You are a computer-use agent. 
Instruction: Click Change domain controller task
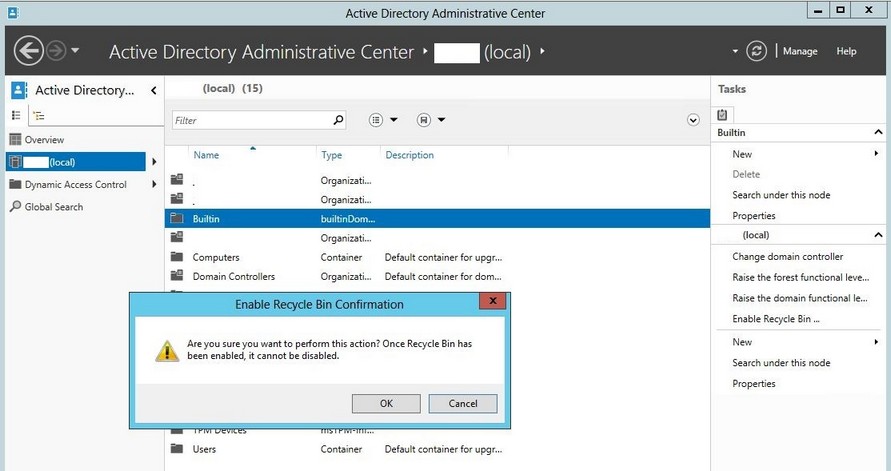coord(788,257)
